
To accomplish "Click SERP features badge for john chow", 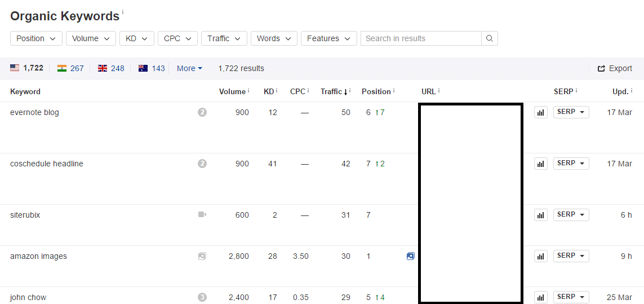I will click(202, 297).
